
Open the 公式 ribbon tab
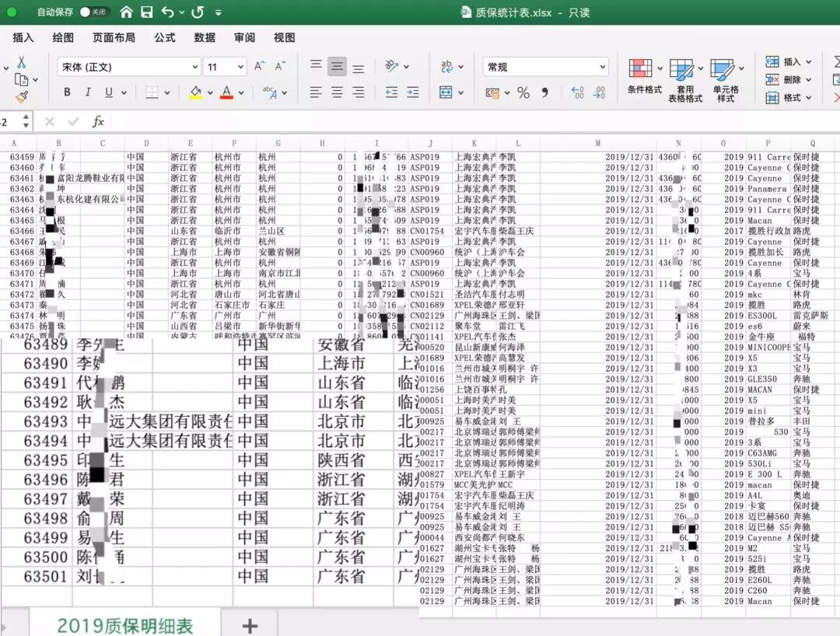tap(164, 37)
